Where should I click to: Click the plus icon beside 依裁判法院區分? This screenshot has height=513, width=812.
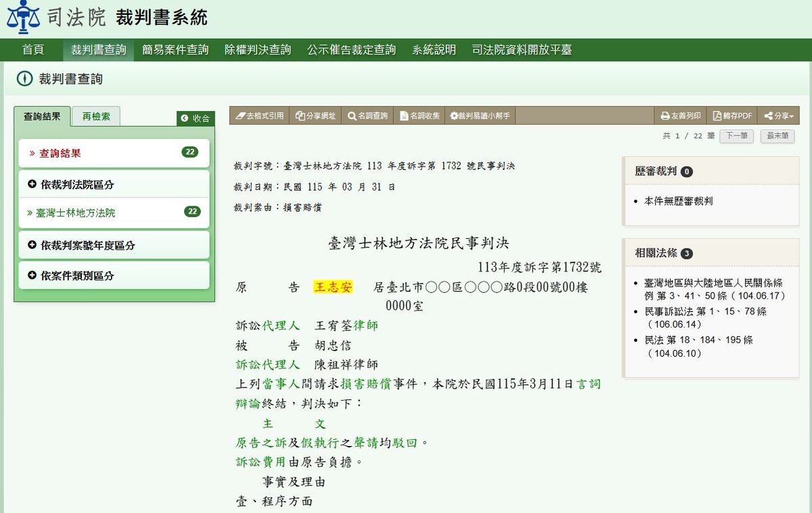click(32, 183)
